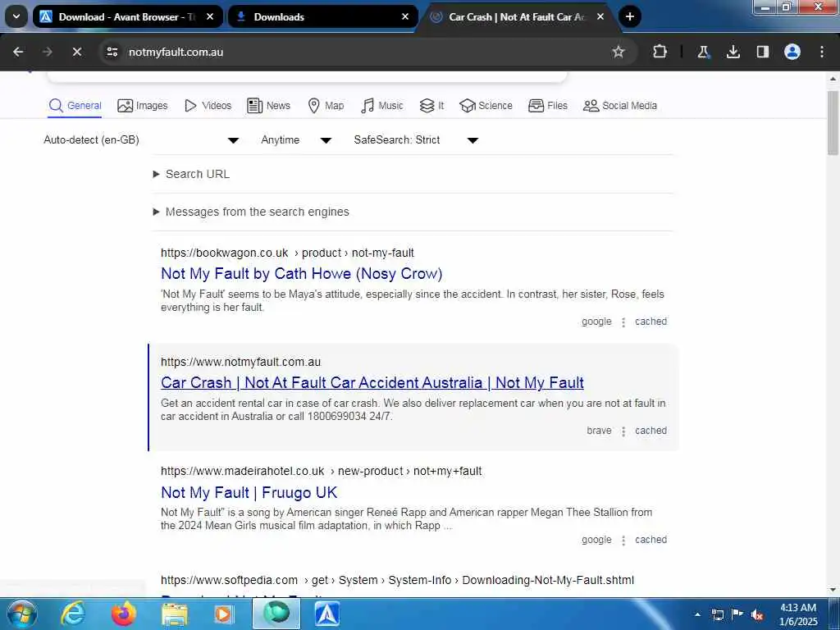Open the Social Media search category
Image resolution: width=840 pixels, height=630 pixels.
click(620, 106)
